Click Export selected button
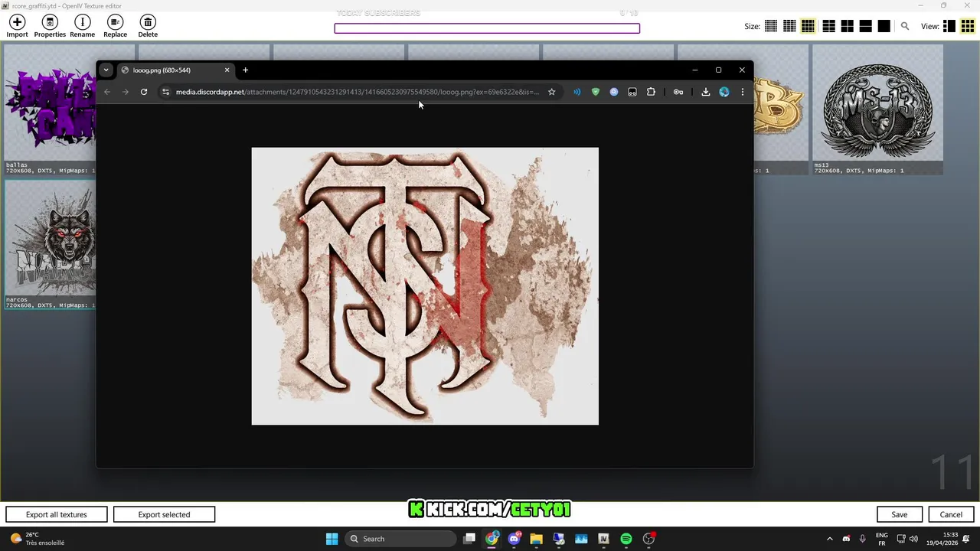 (x=164, y=514)
